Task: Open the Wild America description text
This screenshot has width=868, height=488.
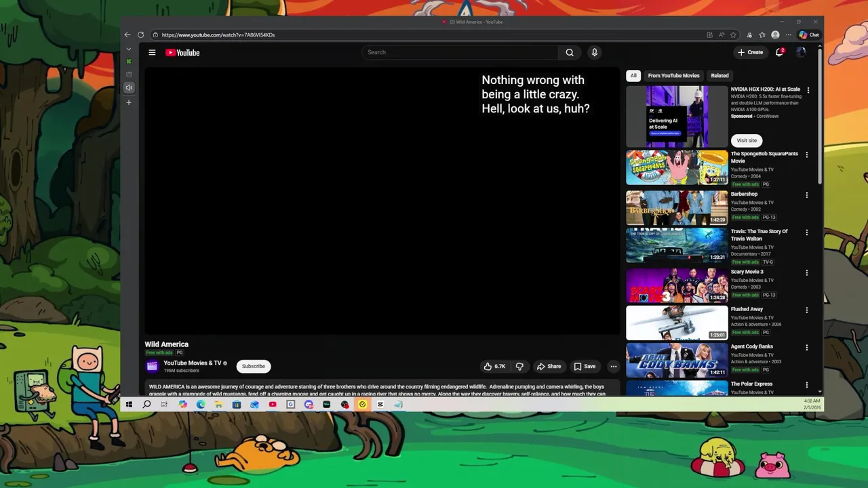Action: pos(377,390)
